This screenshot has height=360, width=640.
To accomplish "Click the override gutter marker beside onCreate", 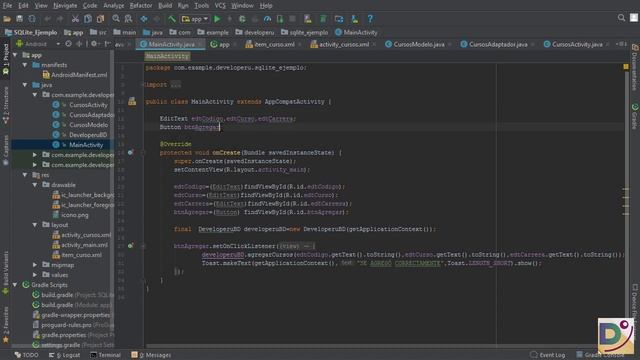I will (x=131, y=152).
